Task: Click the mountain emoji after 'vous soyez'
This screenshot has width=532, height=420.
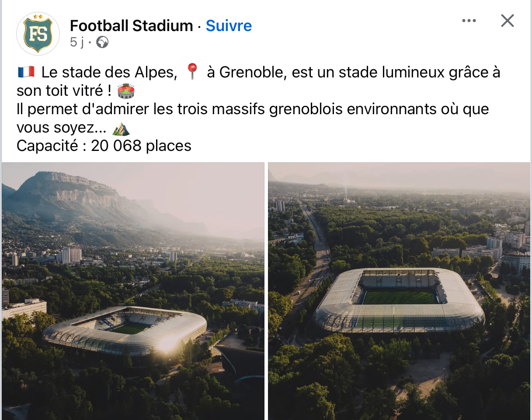Action: point(121,129)
